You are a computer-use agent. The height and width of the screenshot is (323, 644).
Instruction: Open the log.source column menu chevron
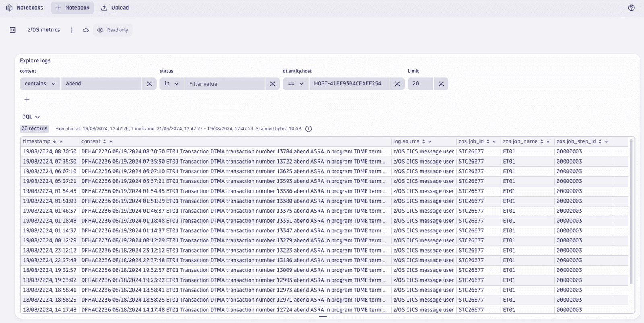click(x=430, y=141)
